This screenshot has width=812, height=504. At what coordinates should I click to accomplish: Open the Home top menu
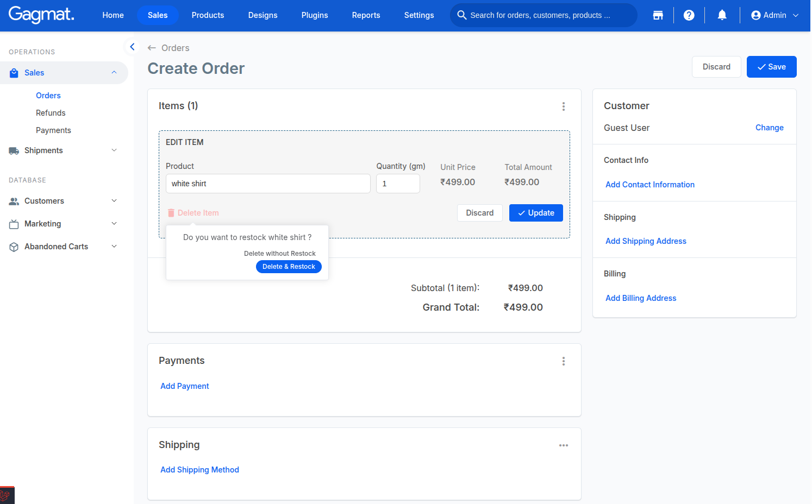click(x=113, y=15)
